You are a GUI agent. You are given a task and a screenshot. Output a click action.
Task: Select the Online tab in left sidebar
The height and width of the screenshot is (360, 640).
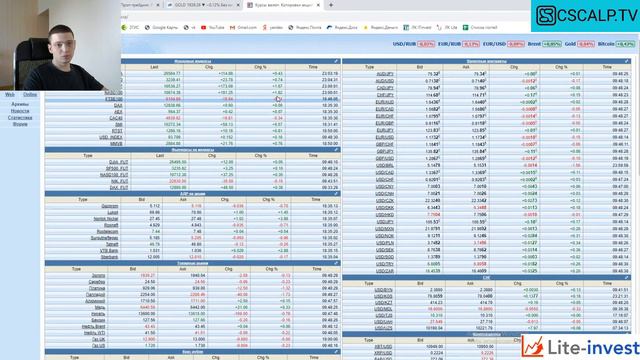click(30, 94)
